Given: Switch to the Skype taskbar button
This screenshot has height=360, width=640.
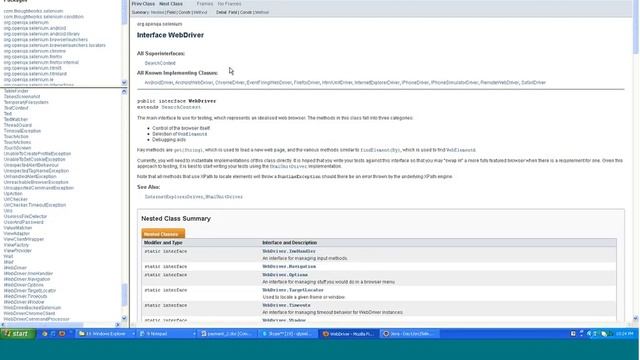Looking at the screenshot, I should [288, 334].
